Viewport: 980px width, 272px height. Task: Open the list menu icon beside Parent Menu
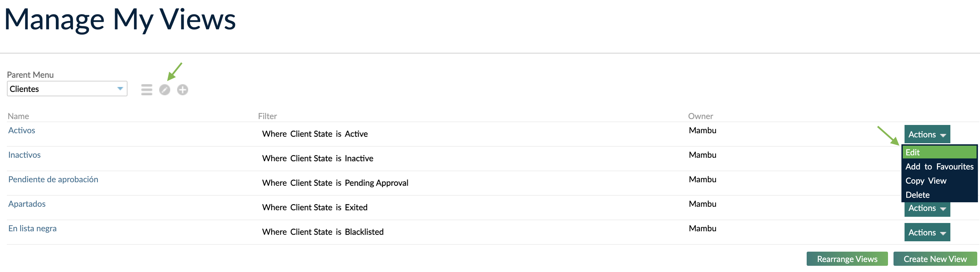coord(146,90)
